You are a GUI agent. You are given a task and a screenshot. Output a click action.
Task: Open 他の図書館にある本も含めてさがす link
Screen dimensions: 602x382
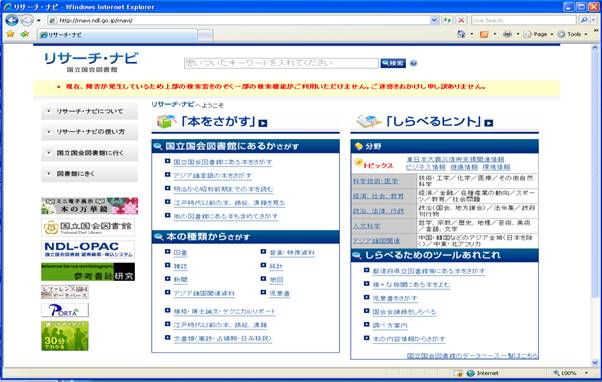pos(226,216)
